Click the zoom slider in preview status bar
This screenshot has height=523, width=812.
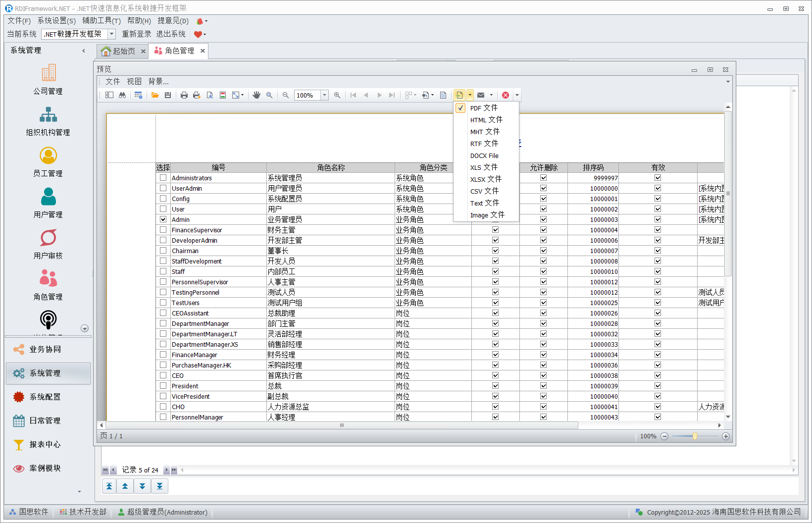coord(695,436)
